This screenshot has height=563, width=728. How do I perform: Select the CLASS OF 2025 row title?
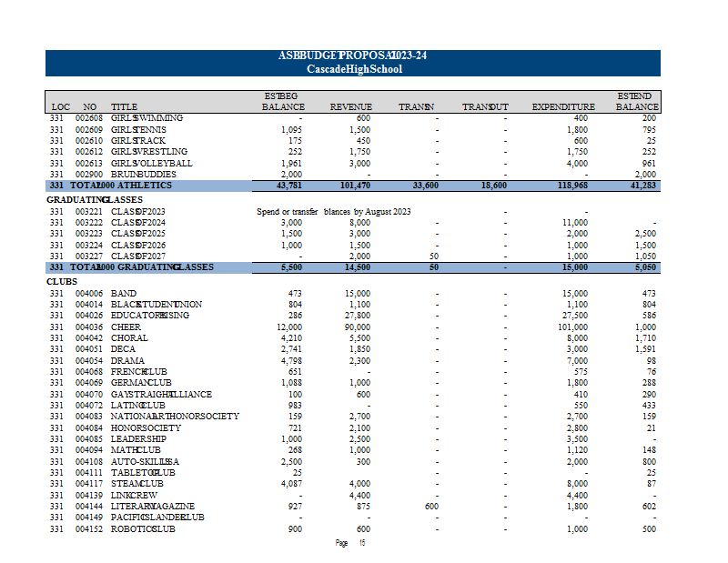click(x=138, y=234)
